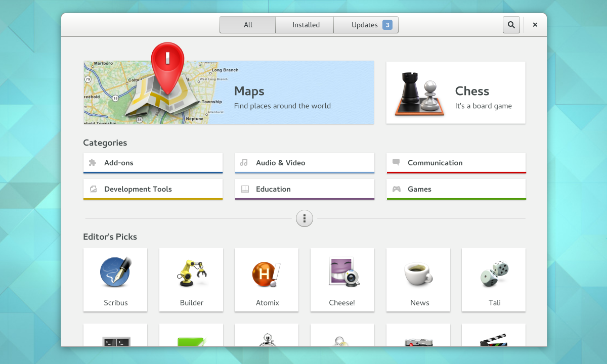
Task: Open the Maps featured banner
Action: point(229,93)
